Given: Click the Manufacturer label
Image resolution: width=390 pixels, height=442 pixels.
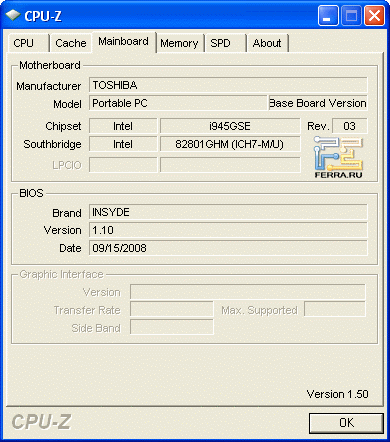Looking at the screenshot, I should tap(49, 86).
